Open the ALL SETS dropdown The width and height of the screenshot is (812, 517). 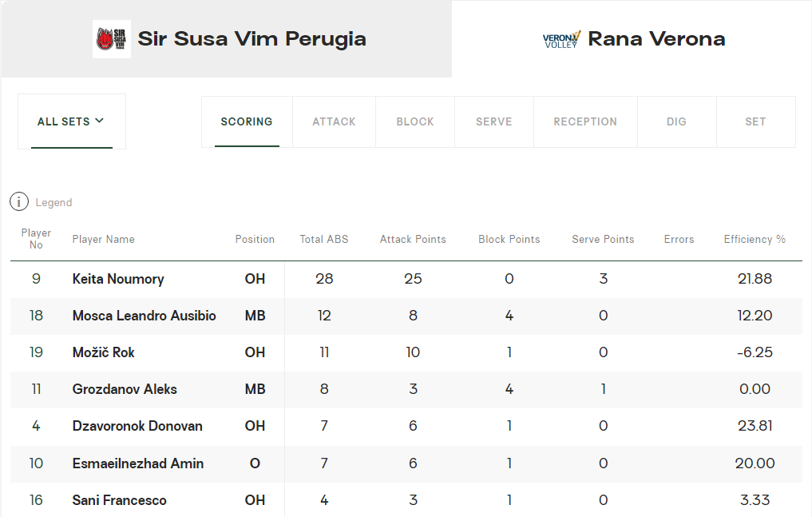[71, 121]
